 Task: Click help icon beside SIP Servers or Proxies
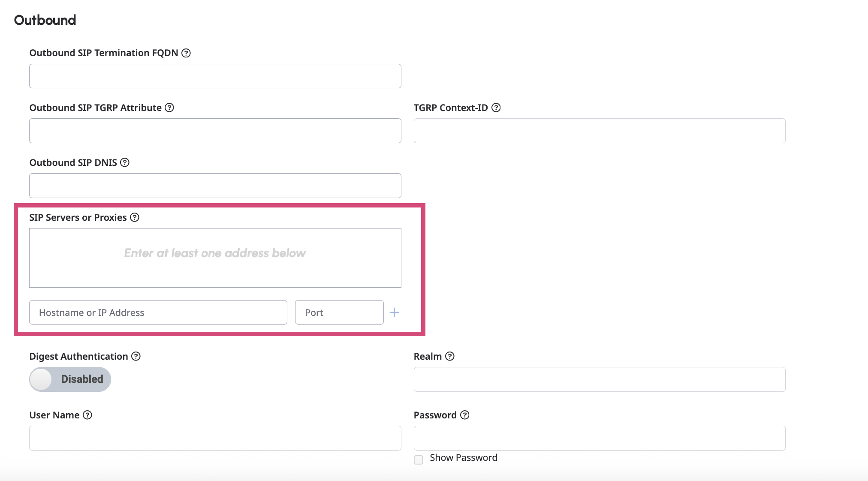(x=135, y=217)
